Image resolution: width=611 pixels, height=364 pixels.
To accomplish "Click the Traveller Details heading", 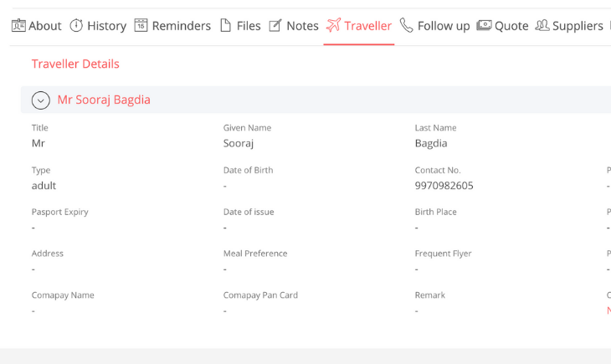I will click(75, 64).
